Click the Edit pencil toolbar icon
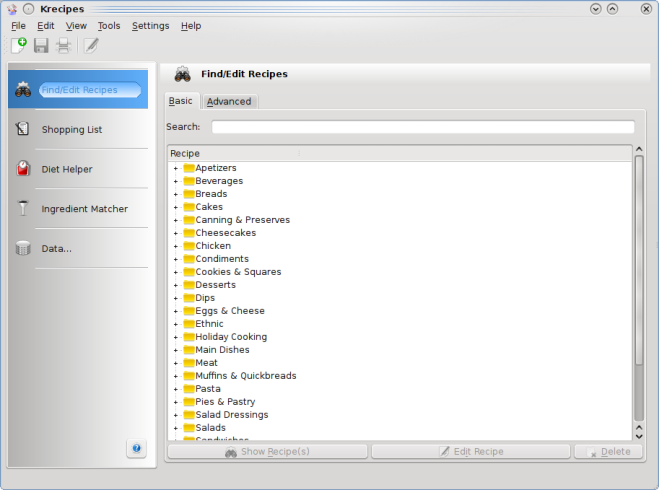 [x=91, y=45]
